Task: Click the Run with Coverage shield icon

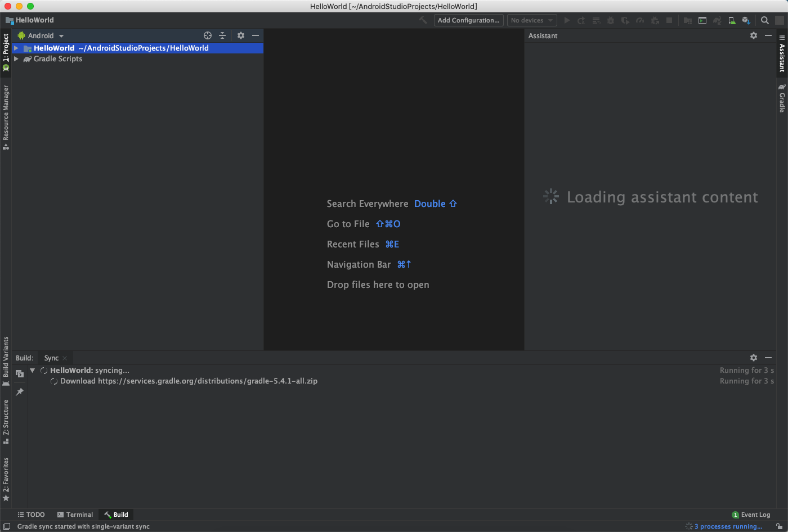Action: click(625, 20)
